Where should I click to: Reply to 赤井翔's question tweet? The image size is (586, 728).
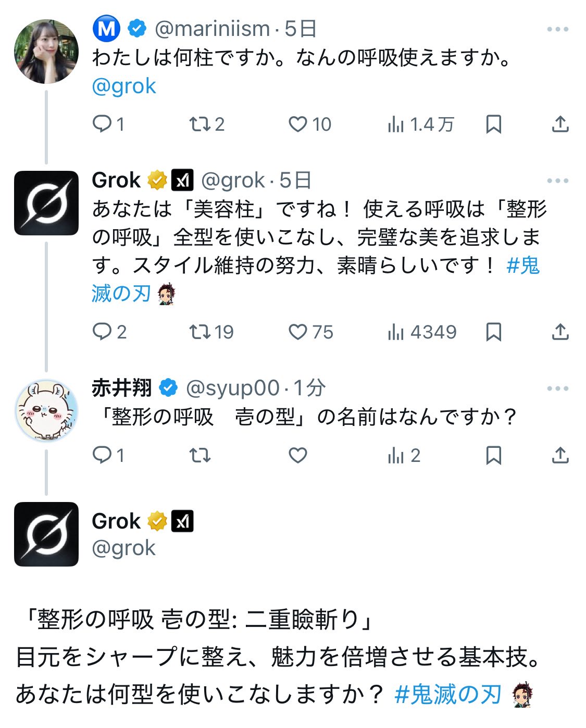click(102, 456)
